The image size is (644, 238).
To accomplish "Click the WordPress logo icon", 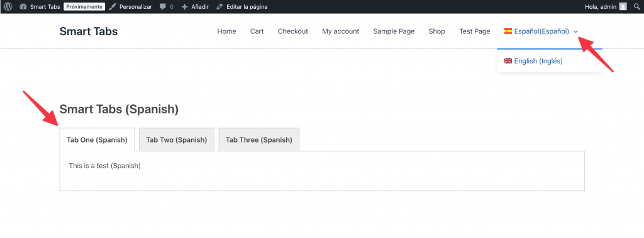I will tap(8, 6).
